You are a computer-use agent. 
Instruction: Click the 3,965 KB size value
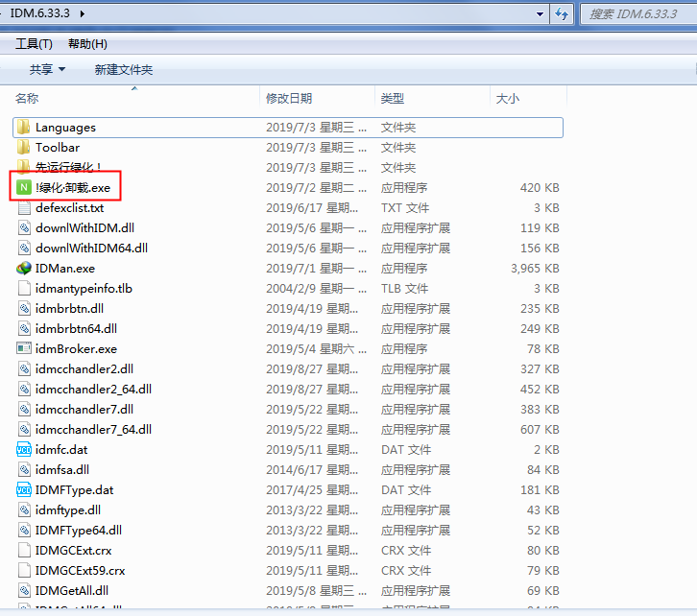coord(535,269)
